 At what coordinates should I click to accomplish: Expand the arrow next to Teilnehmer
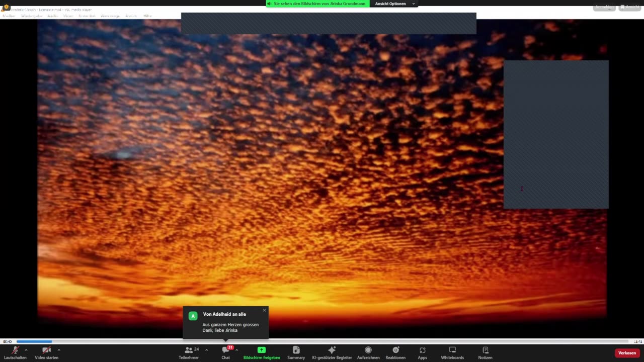coord(206,350)
